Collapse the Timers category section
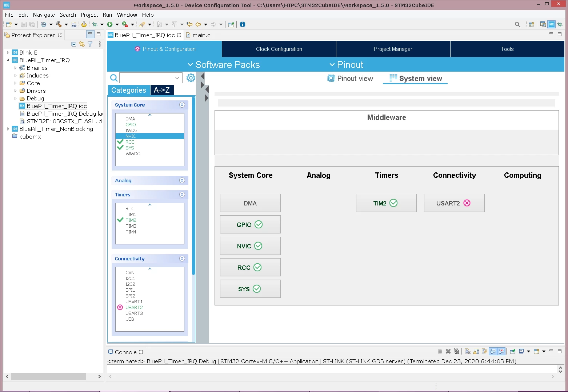 pyautogui.click(x=182, y=195)
